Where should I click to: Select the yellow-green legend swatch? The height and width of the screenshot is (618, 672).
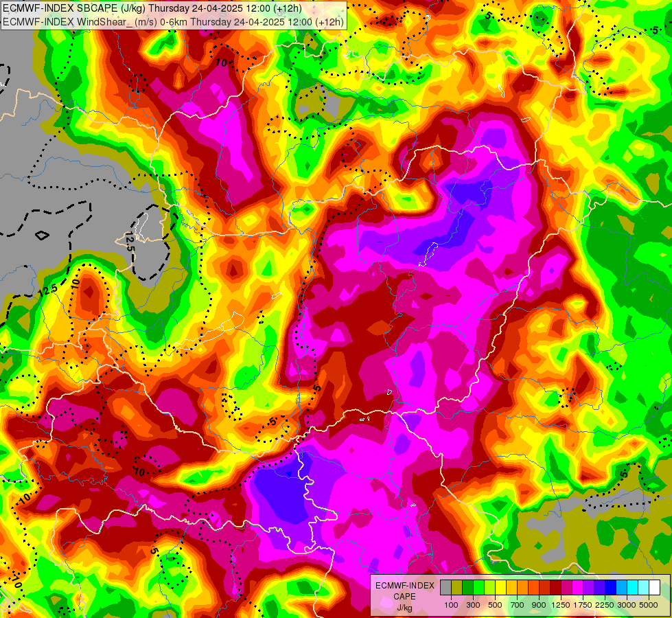click(x=489, y=587)
